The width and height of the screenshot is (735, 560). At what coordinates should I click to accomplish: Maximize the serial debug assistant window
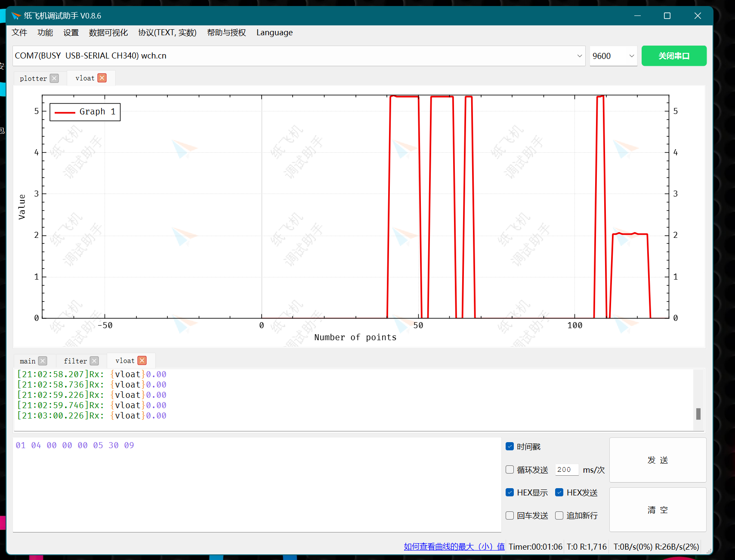click(667, 16)
